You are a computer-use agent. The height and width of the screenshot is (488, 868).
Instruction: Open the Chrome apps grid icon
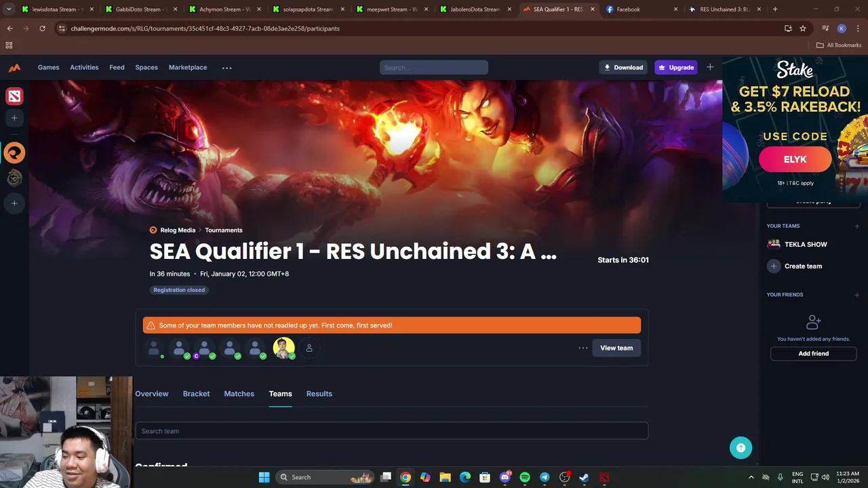9,45
